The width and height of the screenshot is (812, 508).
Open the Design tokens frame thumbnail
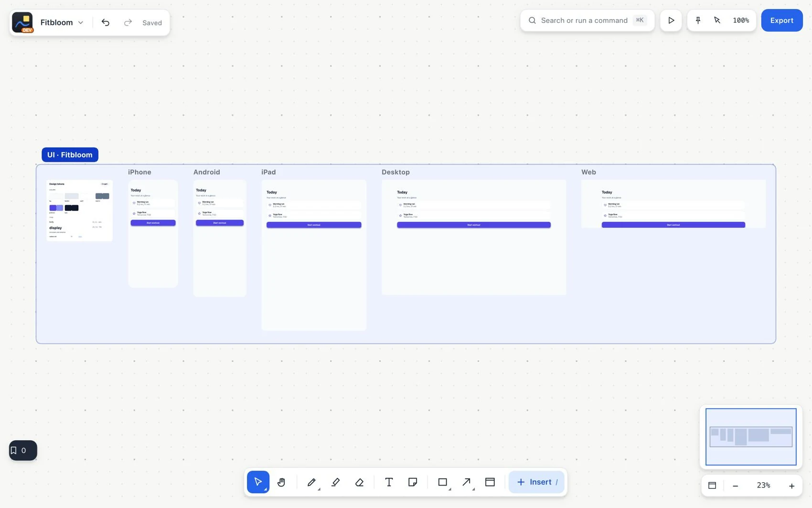coord(79,211)
